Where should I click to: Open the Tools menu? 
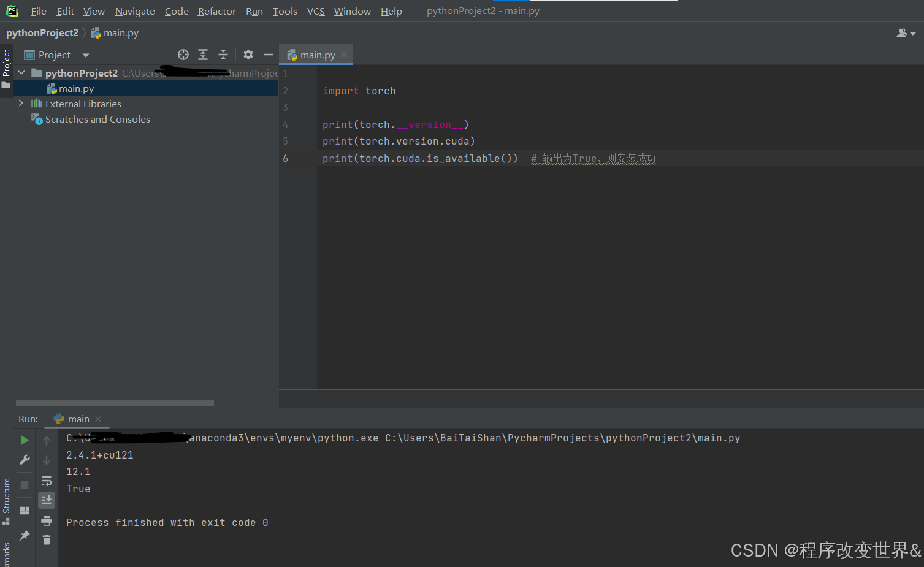[x=285, y=11]
